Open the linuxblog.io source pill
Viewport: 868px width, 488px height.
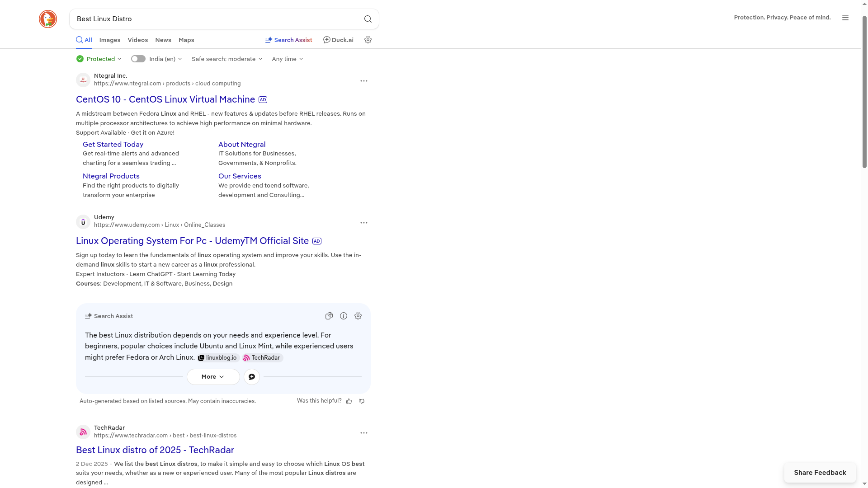pos(217,357)
